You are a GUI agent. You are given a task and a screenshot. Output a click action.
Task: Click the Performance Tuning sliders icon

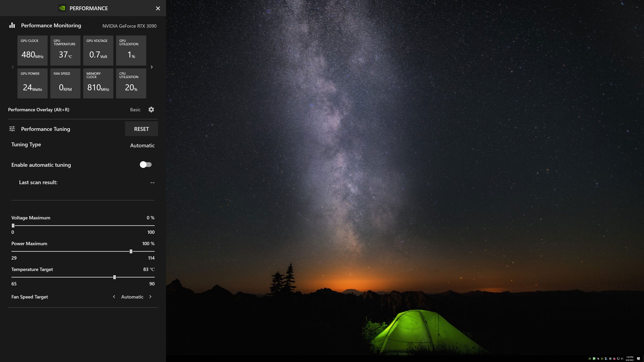(x=12, y=129)
